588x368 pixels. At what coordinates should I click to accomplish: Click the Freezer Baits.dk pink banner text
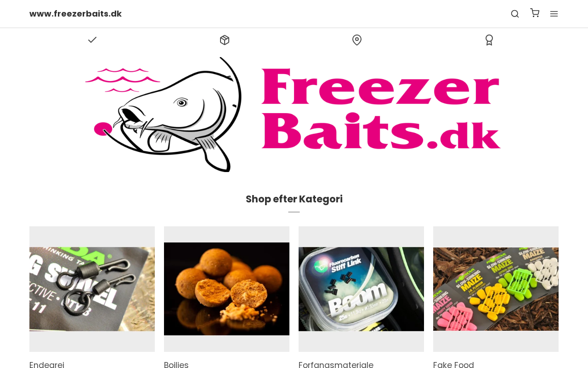pyautogui.click(x=381, y=109)
